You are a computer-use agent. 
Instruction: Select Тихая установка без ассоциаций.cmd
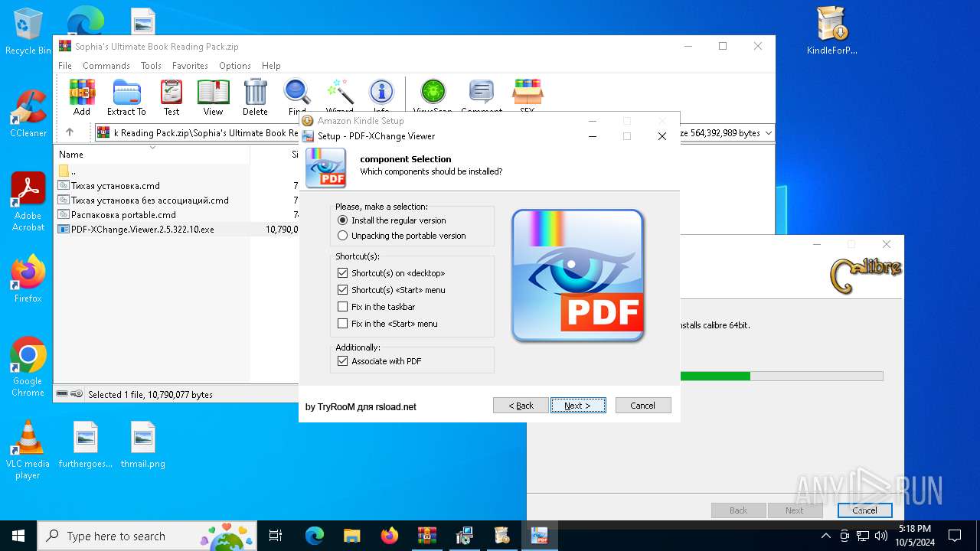pyautogui.click(x=177, y=200)
